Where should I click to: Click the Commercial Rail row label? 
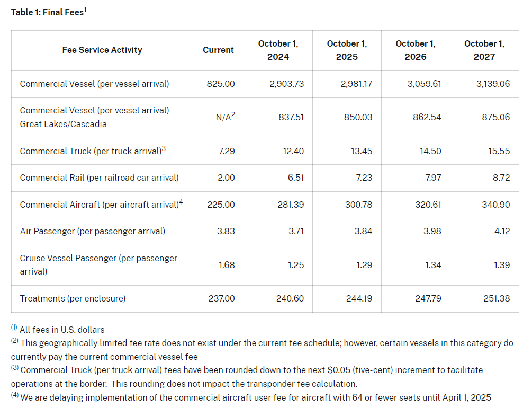[x=99, y=178]
